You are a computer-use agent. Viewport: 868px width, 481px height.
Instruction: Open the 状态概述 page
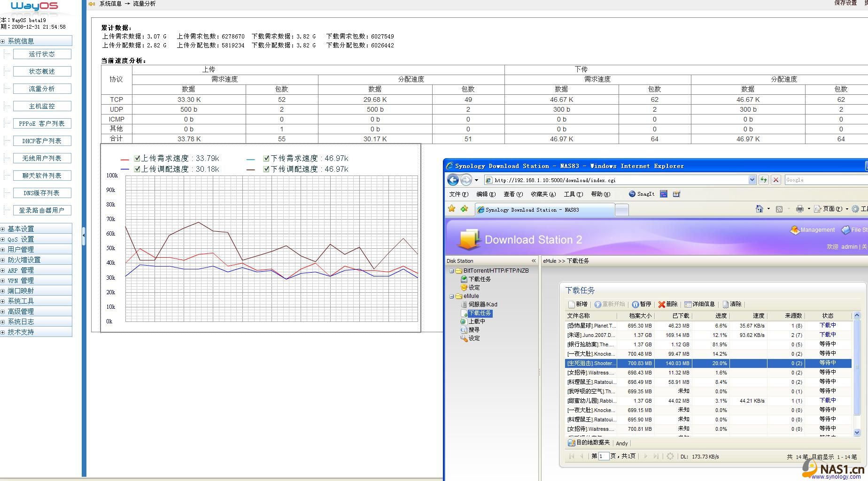pos(42,71)
